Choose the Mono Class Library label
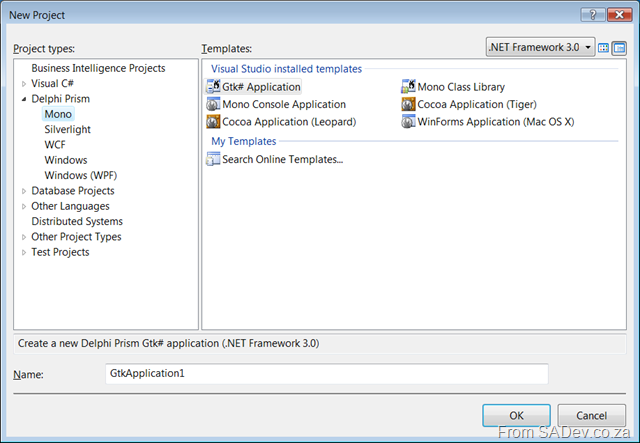This screenshot has height=443, width=640. coord(461,87)
